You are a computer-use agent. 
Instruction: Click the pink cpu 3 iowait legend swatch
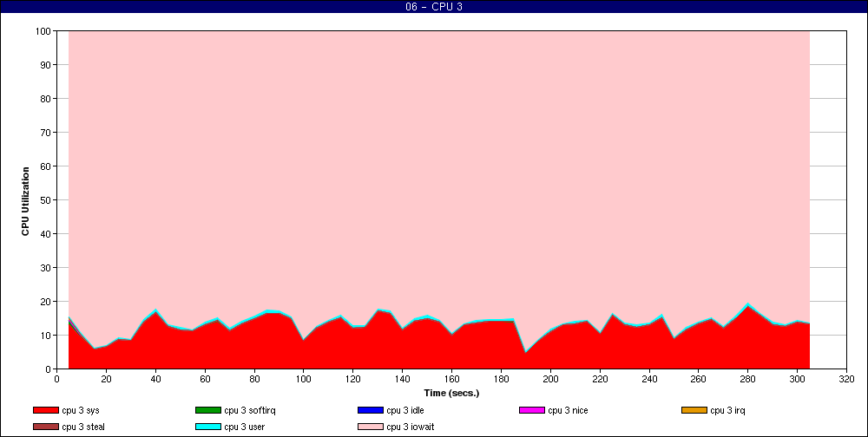[x=371, y=427]
